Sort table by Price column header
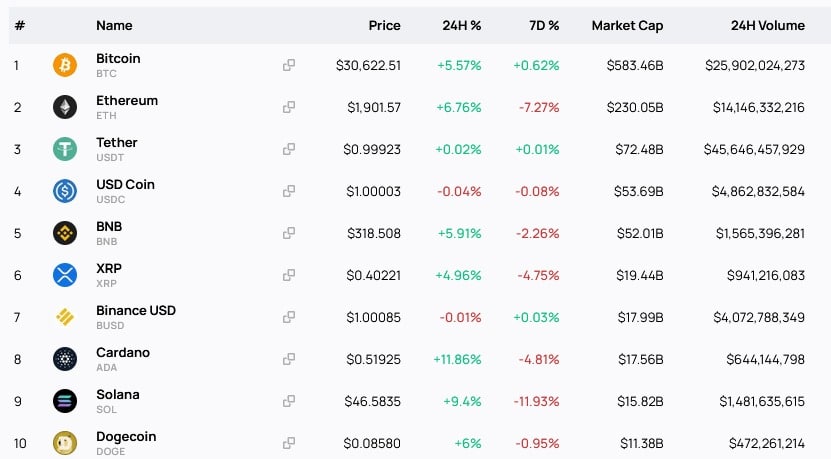This screenshot has width=831, height=459. (384, 25)
